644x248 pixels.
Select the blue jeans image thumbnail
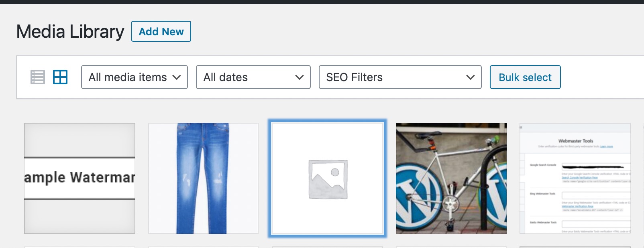point(204,178)
